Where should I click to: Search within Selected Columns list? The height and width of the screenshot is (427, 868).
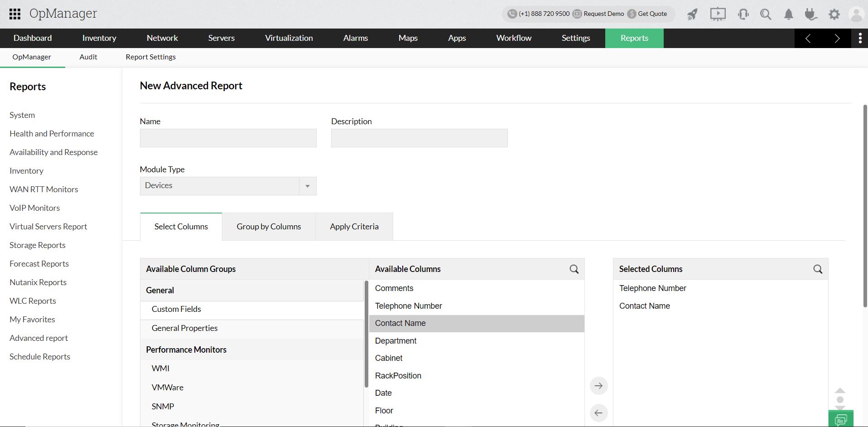tap(818, 269)
